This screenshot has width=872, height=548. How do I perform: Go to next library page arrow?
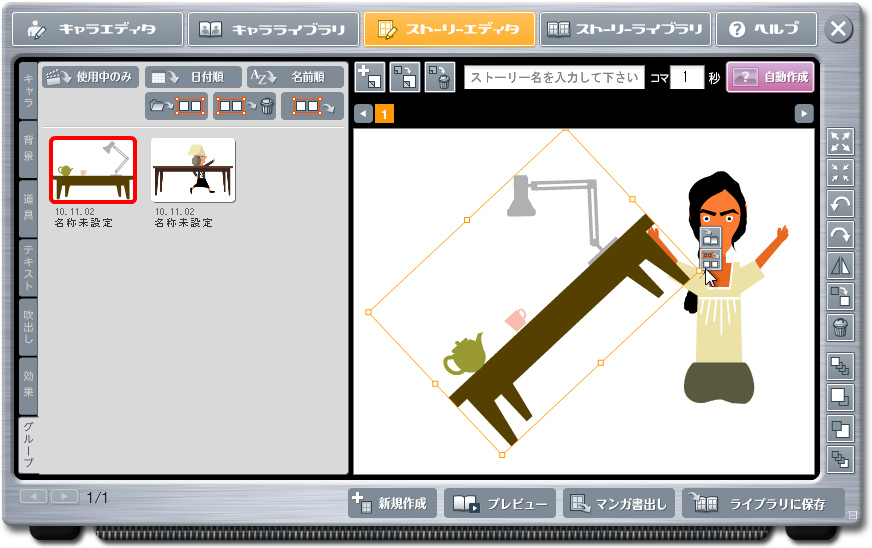tap(65, 496)
